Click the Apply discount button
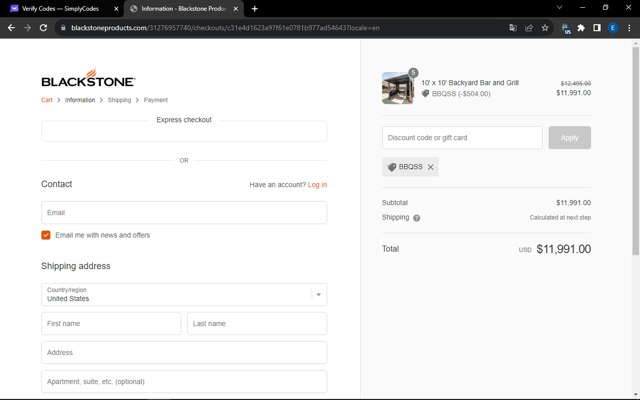The height and width of the screenshot is (400, 640). 569,138
